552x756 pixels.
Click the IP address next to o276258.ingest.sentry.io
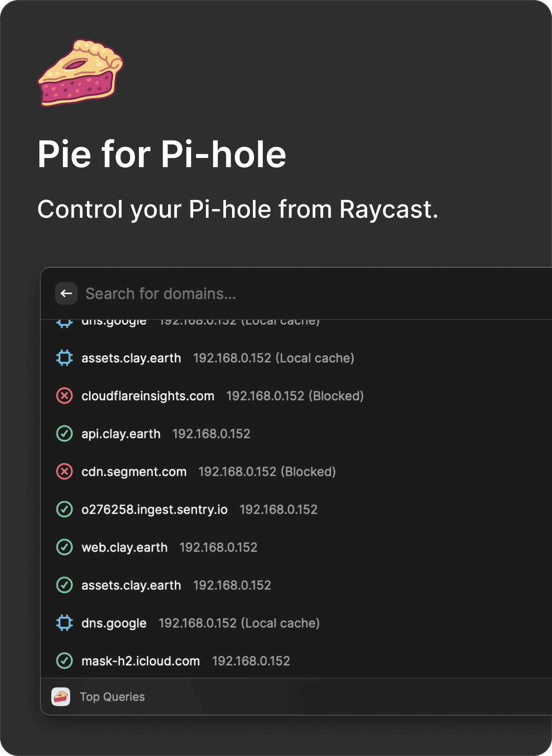[x=279, y=510]
